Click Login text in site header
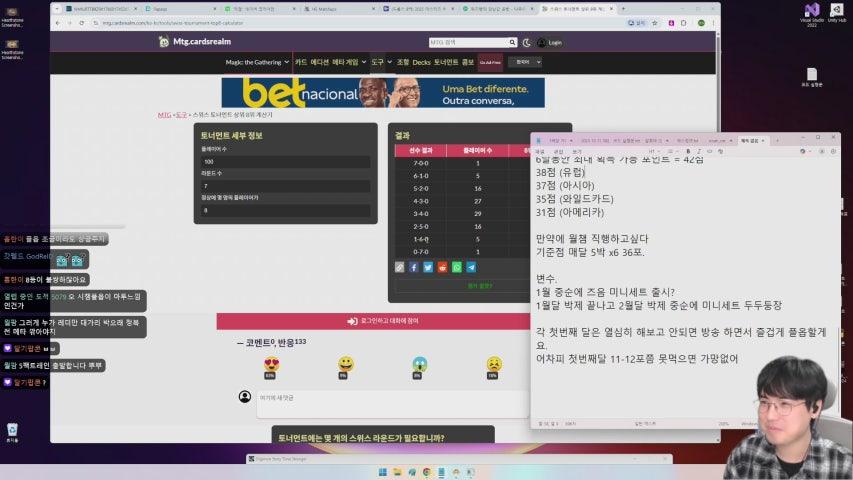Image resolution: width=853 pixels, height=480 pixels. coord(555,42)
